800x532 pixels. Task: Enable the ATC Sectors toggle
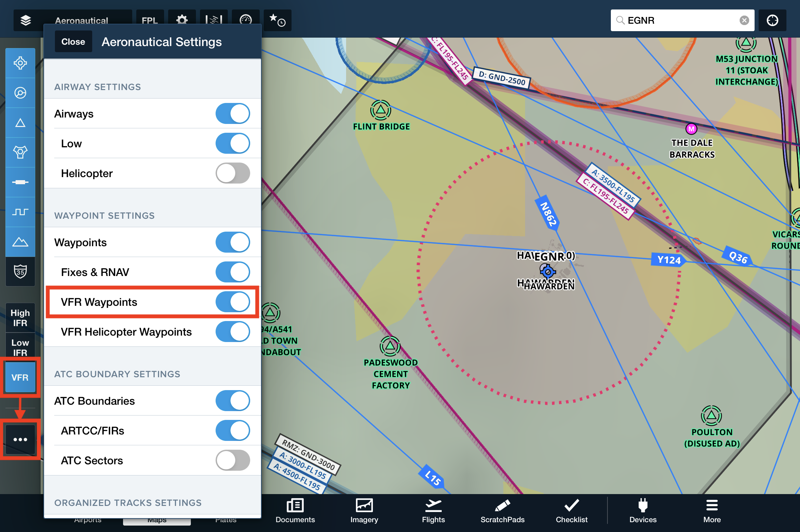tap(233, 461)
